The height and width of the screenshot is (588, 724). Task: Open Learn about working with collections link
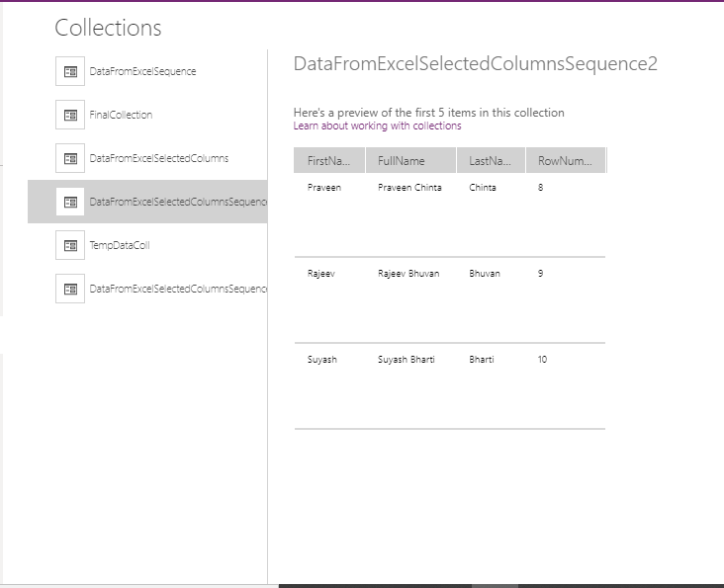pos(377,126)
